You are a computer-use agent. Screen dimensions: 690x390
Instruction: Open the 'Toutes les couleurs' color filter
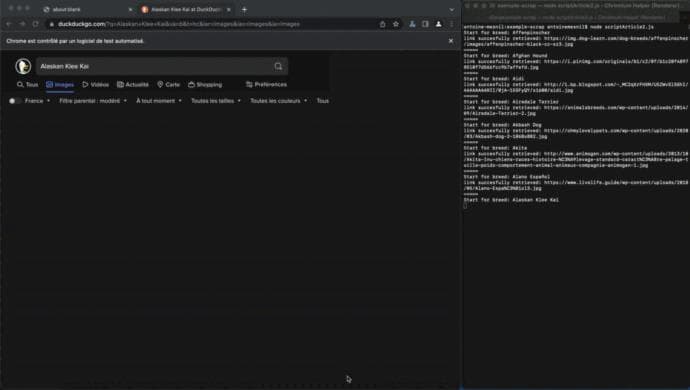pyautogui.click(x=279, y=101)
